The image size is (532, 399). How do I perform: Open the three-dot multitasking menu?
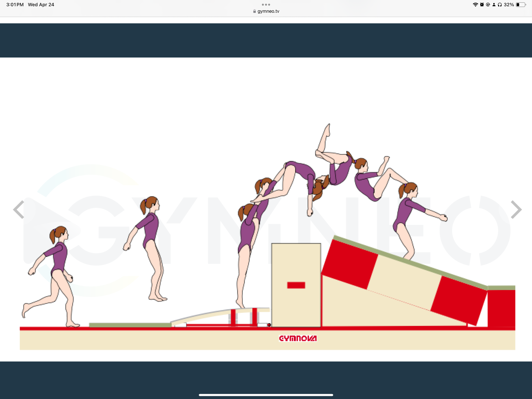pyautogui.click(x=266, y=4)
